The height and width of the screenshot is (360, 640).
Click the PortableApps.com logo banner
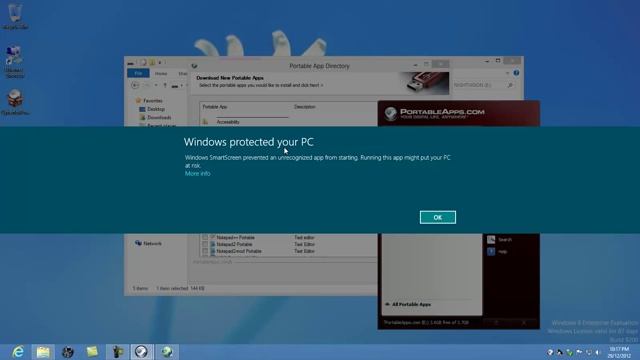pos(436,113)
